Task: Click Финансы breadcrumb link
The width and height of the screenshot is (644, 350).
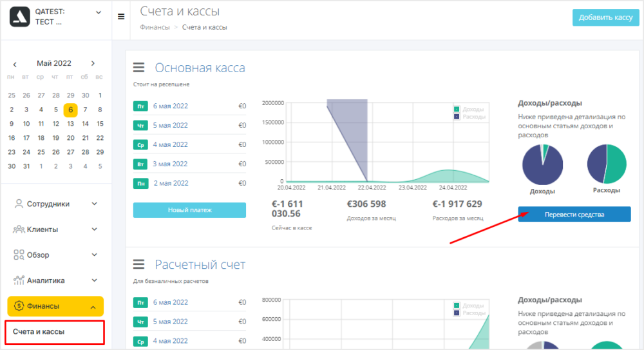Action: [155, 27]
